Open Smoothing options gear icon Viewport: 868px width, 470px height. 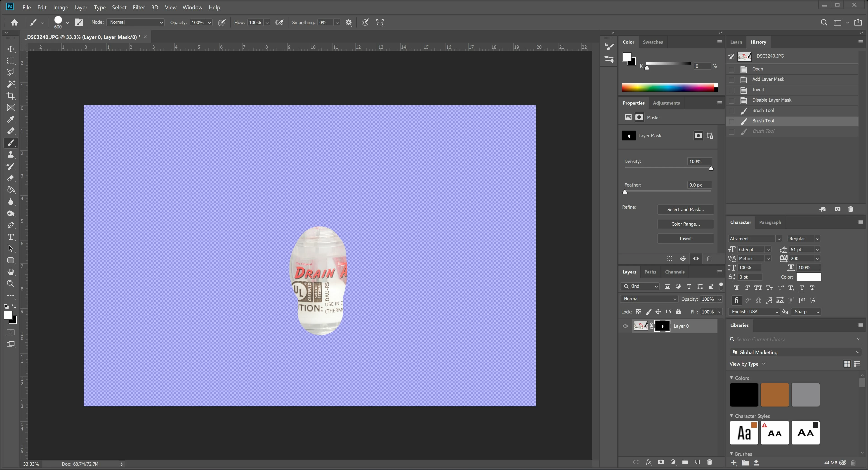(349, 23)
